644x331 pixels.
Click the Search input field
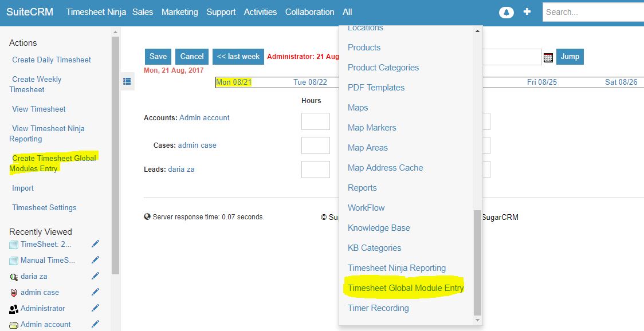[x=593, y=13]
